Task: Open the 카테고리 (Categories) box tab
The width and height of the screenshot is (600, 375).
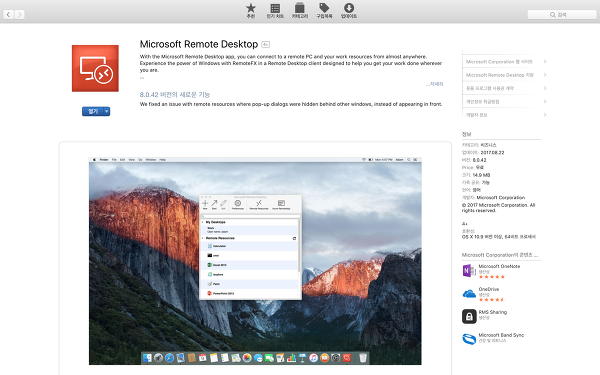Action: coord(300,11)
